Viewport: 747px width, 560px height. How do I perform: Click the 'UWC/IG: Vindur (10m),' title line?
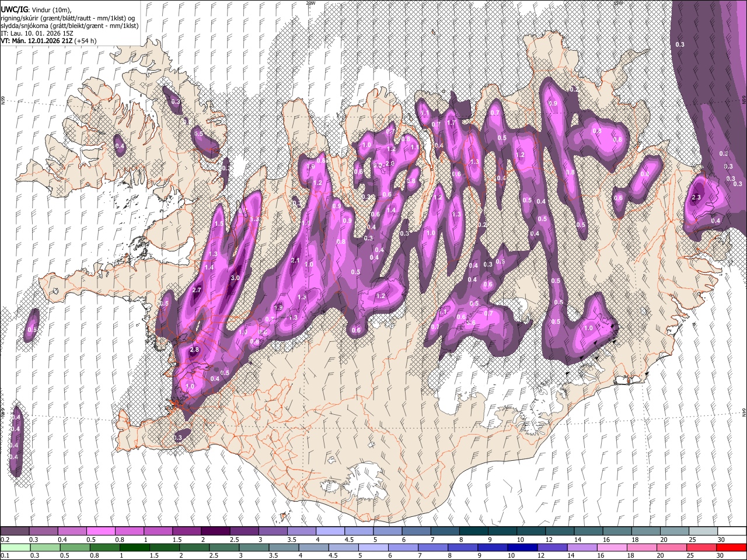(36, 10)
